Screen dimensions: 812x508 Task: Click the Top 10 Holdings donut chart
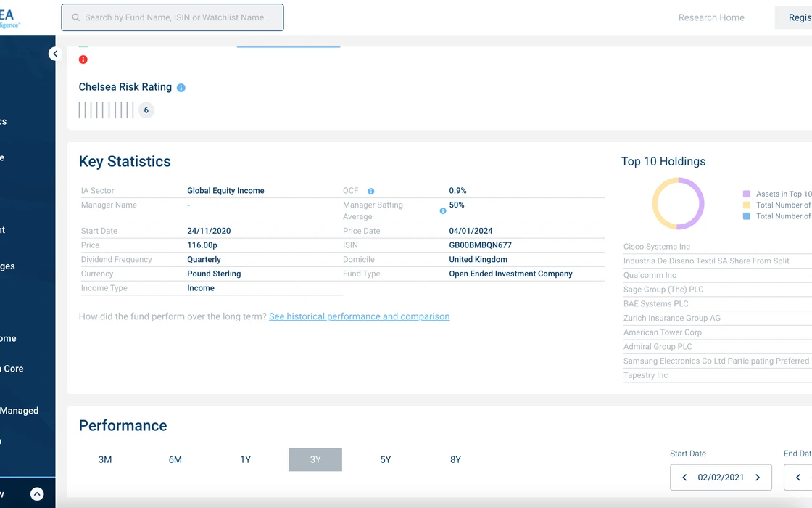tap(678, 204)
